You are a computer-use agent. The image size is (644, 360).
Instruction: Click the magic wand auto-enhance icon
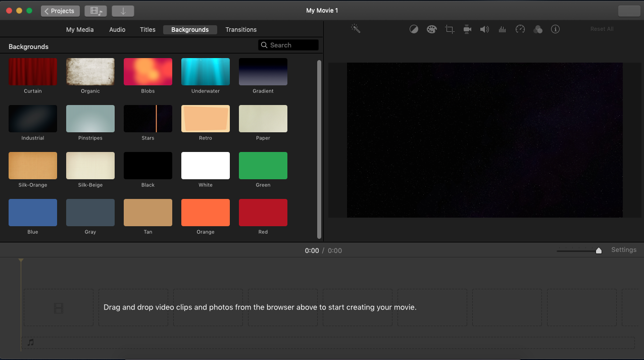pyautogui.click(x=356, y=29)
